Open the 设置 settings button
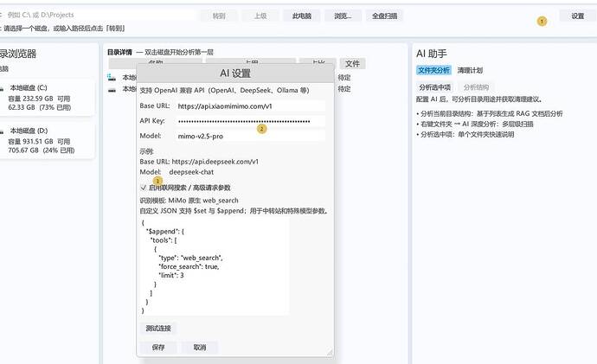 coord(577,16)
